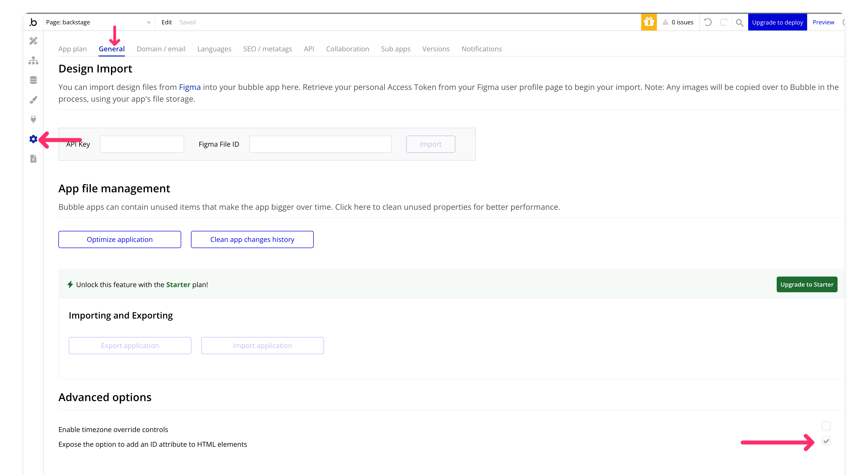868x475 pixels.
Task: Switch to the Domain / email tab
Action: pos(161,49)
